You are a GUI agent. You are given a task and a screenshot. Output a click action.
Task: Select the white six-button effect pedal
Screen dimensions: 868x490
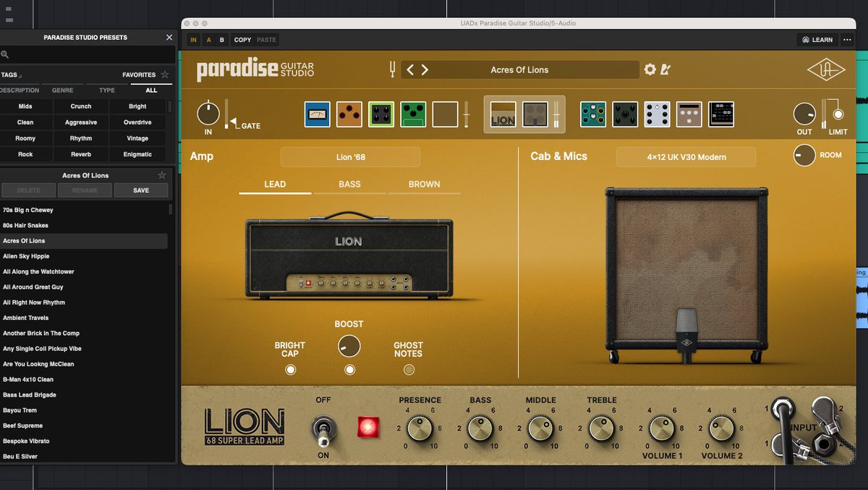coord(657,114)
